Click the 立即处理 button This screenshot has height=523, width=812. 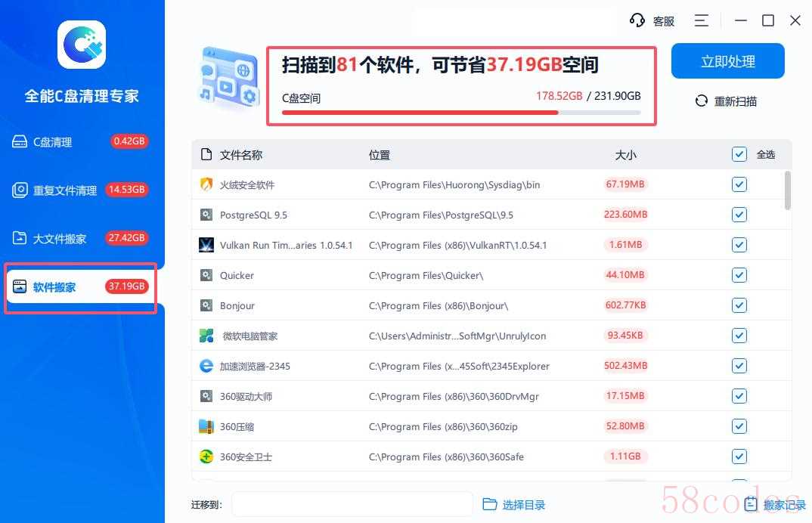pyautogui.click(x=727, y=62)
